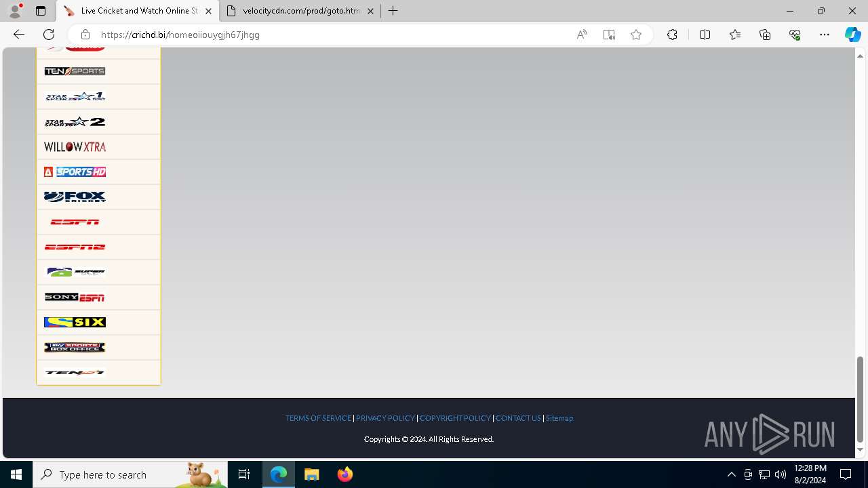Open the volume control icon
The image size is (868, 488).
(781, 474)
